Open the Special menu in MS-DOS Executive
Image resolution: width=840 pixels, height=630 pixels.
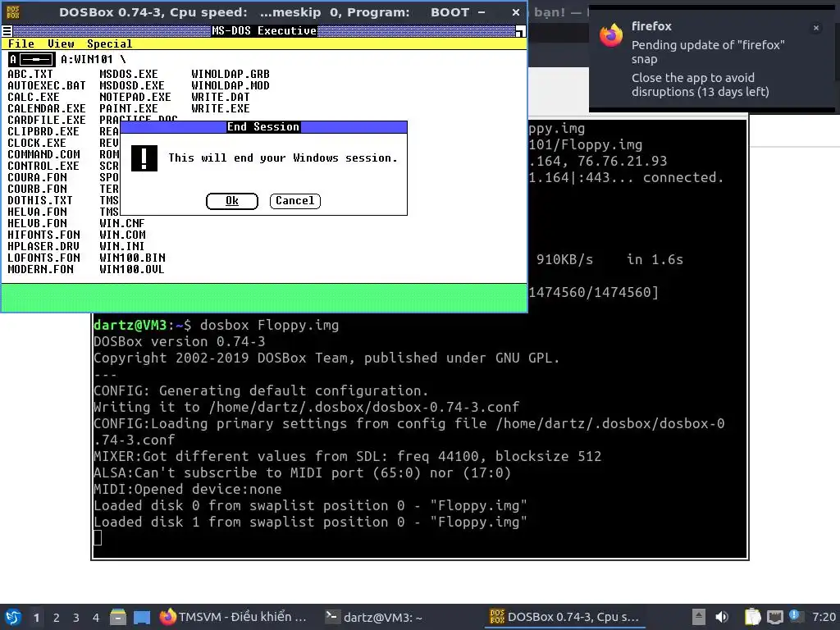(x=109, y=44)
